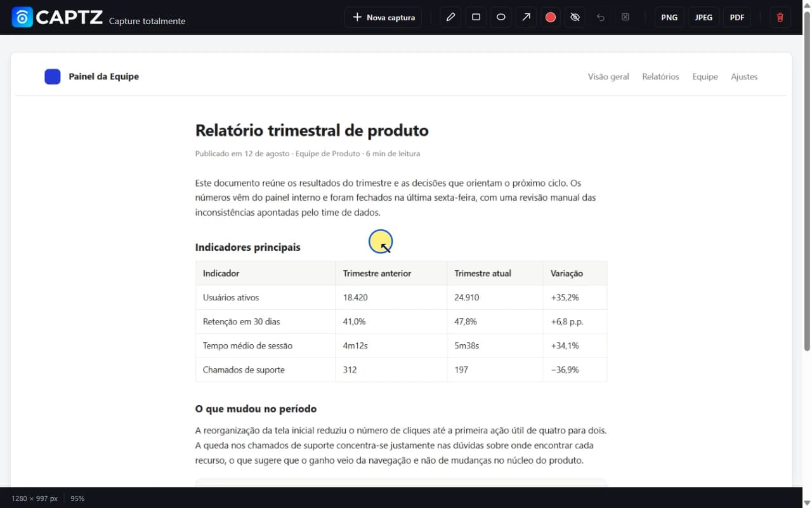Select the ellipse shape tool
The width and height of the screenshot is (812, 508).
[x=501, y=17]
